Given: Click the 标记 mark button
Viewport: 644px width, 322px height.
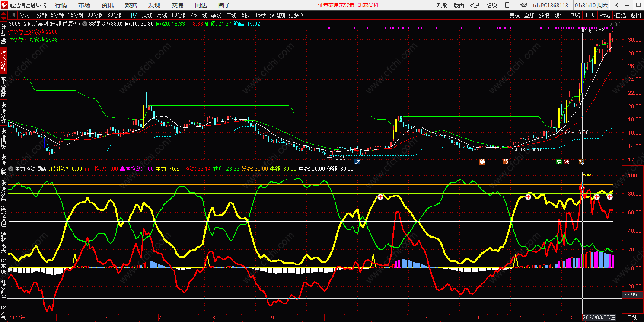Looking at the screenshot, I should (x=604, y=15).
